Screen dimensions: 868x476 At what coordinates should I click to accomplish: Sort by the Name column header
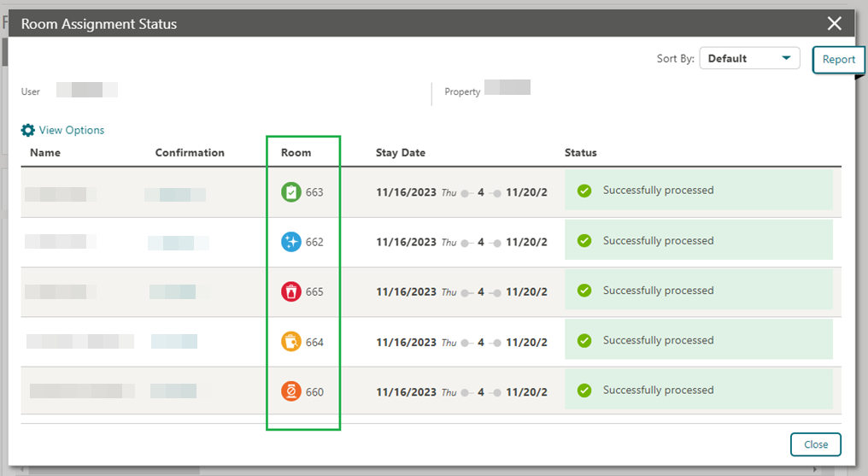[45, 153]
